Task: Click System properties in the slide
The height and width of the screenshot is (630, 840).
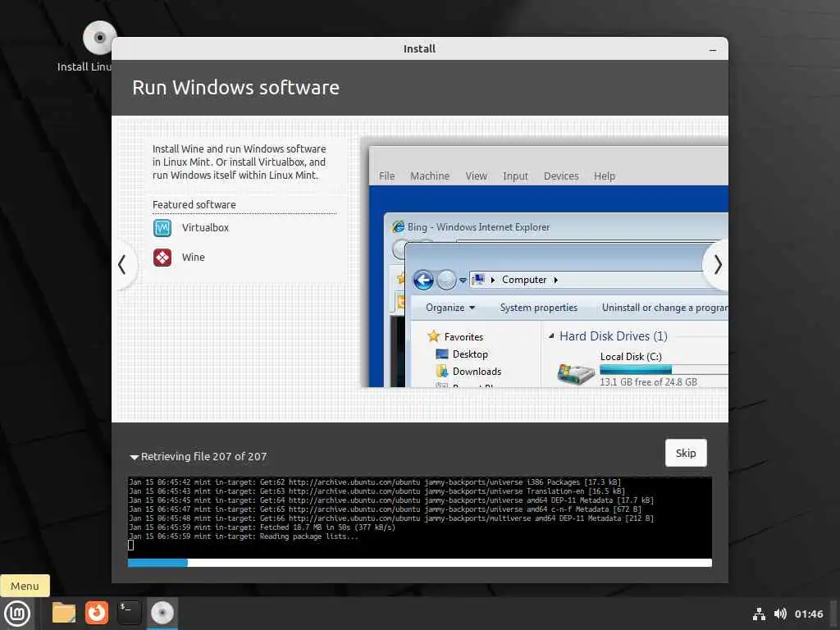Action: 538,308
